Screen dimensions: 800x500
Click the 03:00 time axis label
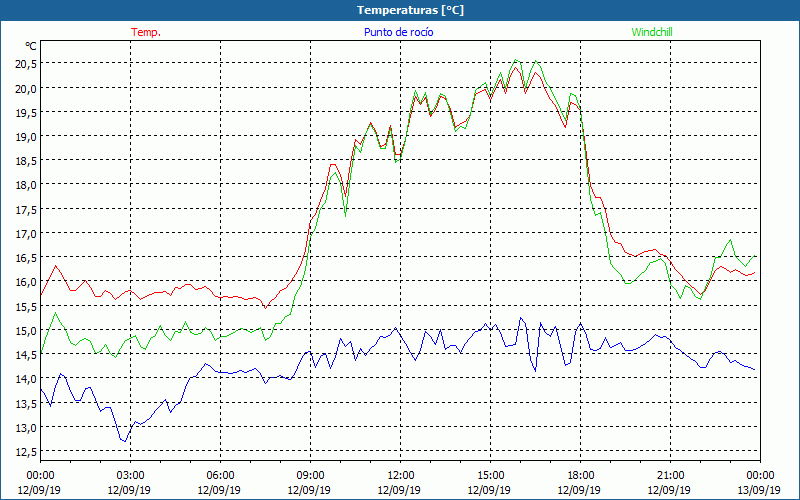click(x=130, y=476)
